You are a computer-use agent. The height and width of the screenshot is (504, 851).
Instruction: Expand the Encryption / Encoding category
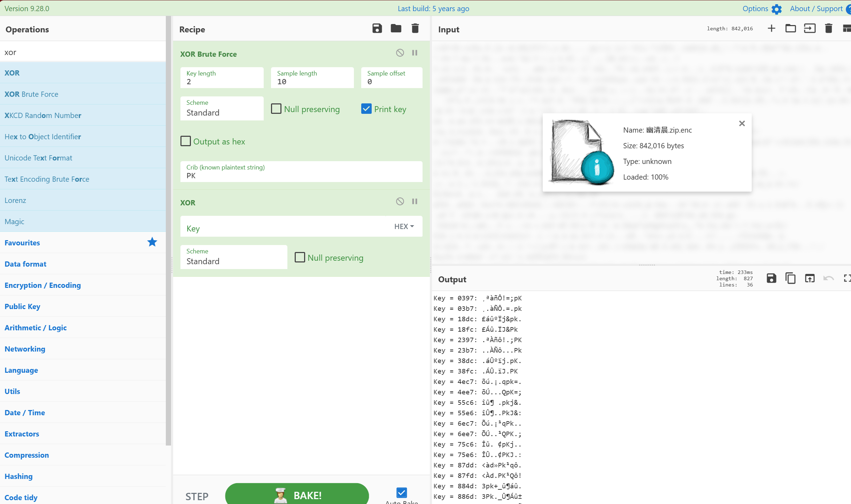click(x=42, y=285)
